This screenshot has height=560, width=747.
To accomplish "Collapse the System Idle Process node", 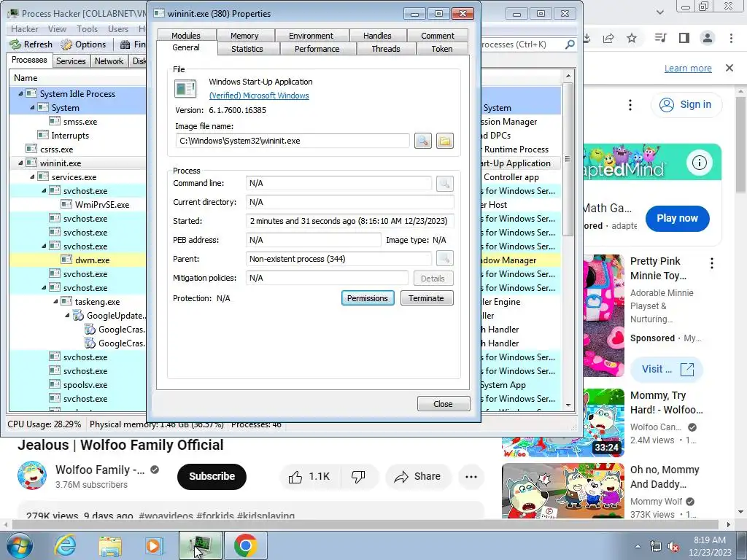I will [20, 94].
